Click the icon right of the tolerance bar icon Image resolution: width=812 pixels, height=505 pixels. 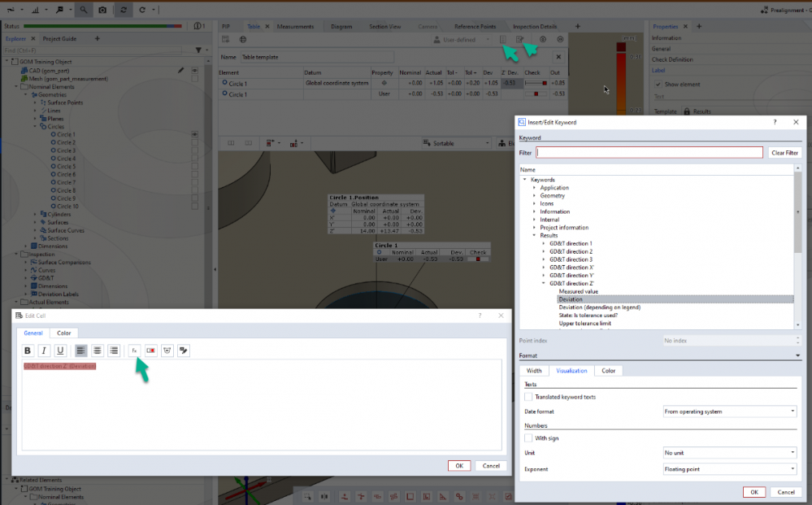[x=167, y=350]
